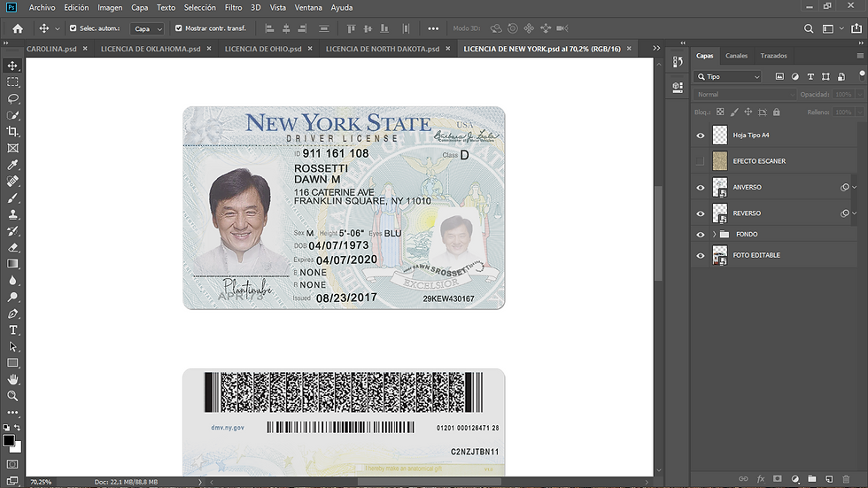Uncheck the Selec. autom. checkbox

coord(73,28)
